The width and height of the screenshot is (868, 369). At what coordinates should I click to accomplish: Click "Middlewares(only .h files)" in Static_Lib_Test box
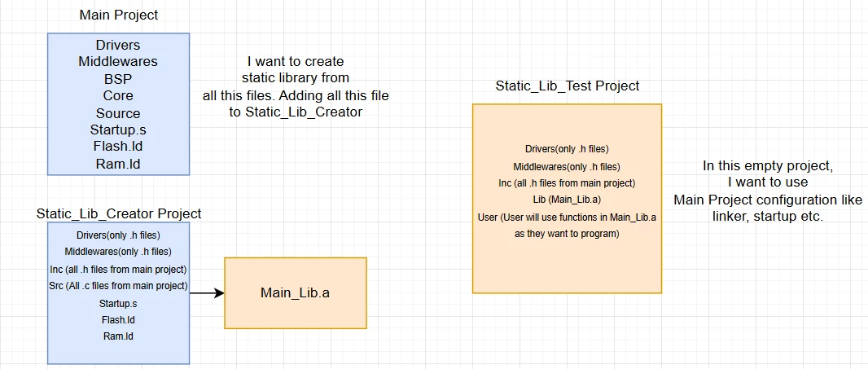pyautogui.click(x=567, y=166)
